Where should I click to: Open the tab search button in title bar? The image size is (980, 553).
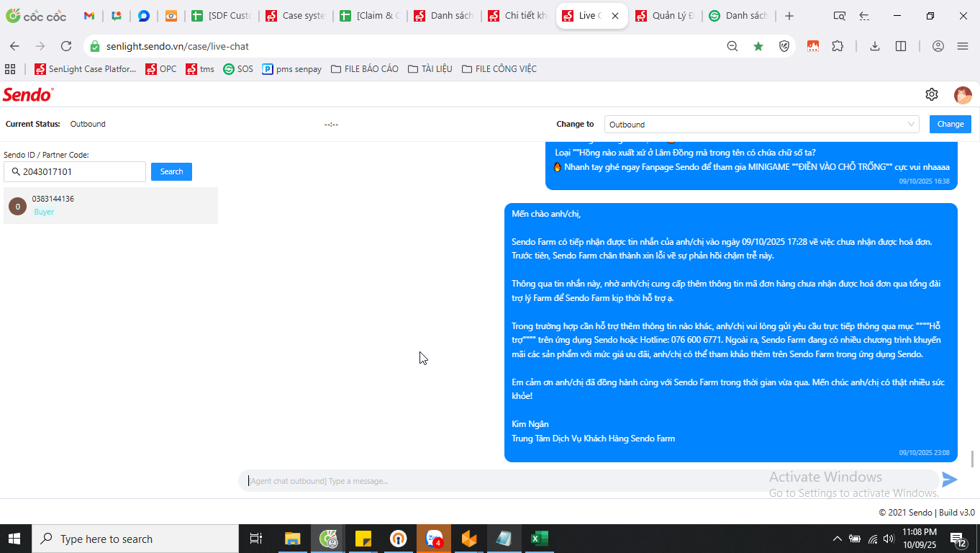(839, 16)
